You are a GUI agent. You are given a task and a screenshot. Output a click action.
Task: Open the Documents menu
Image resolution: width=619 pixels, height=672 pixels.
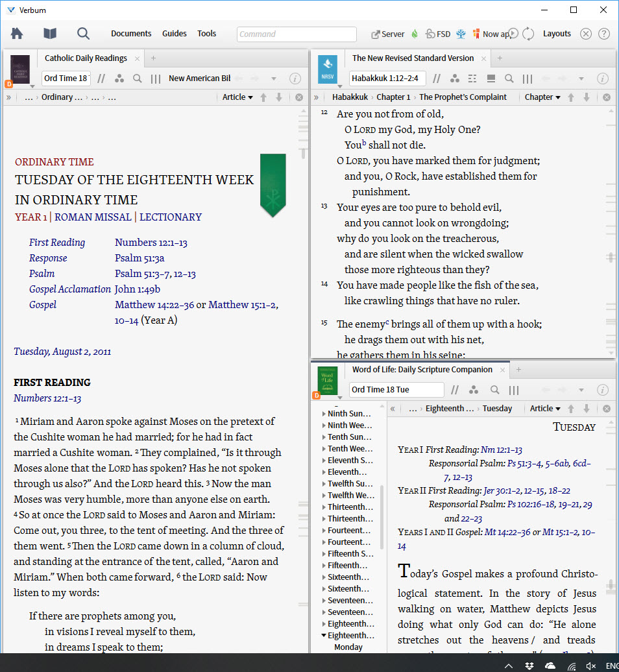[131, 34]
